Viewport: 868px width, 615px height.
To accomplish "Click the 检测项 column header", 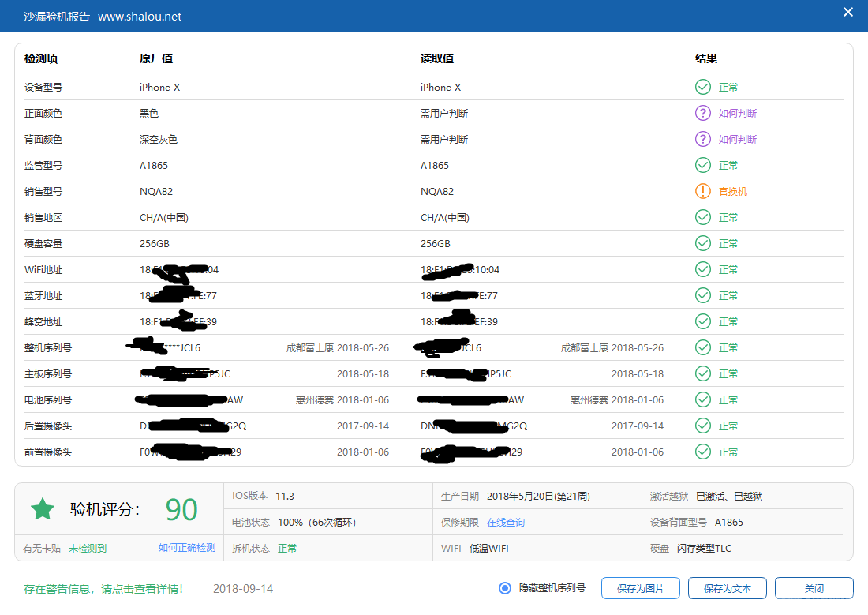I will (x=41, y=58).
